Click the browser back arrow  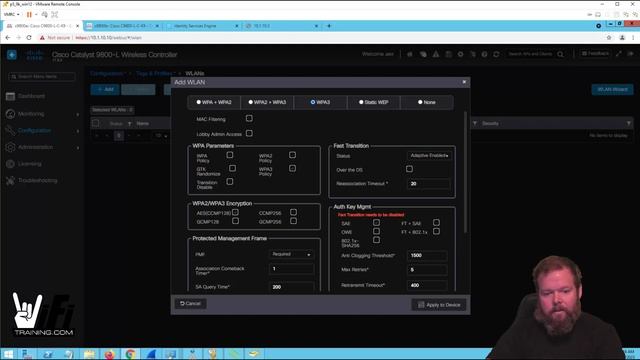(8, 38)
